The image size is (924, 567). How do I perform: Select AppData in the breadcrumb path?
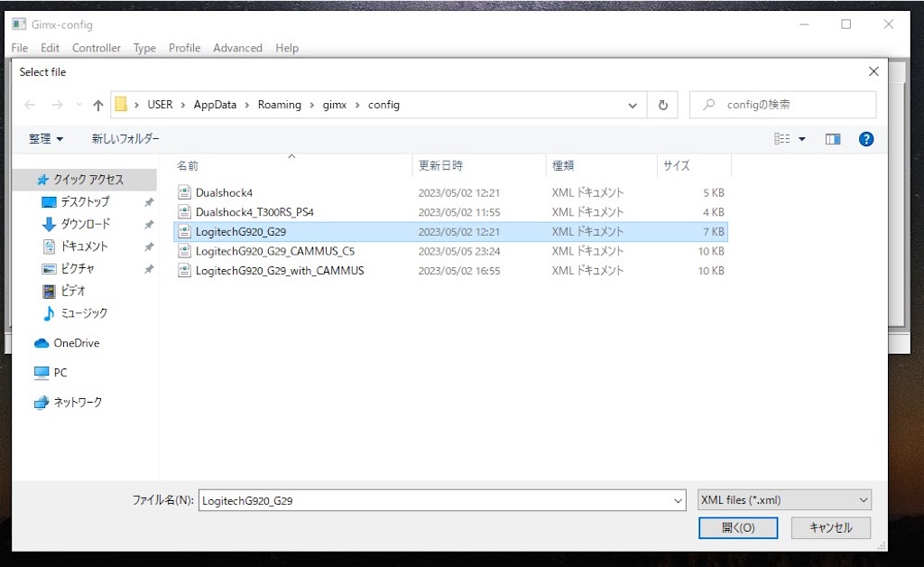pos(215,105)
